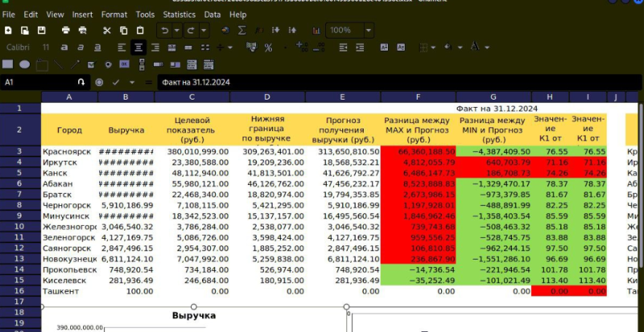Screen dimensions: 644x332
Task: Toggle underline text formatting
Action: [97, 47]
